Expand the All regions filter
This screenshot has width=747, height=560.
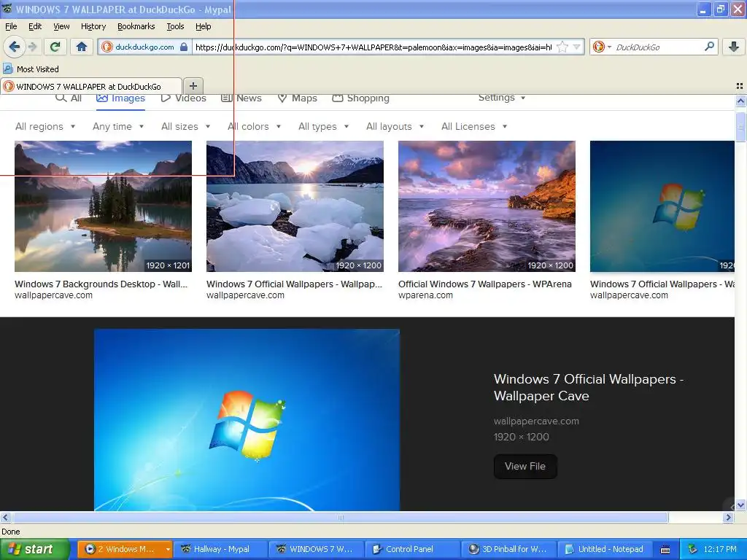(45, 126)
